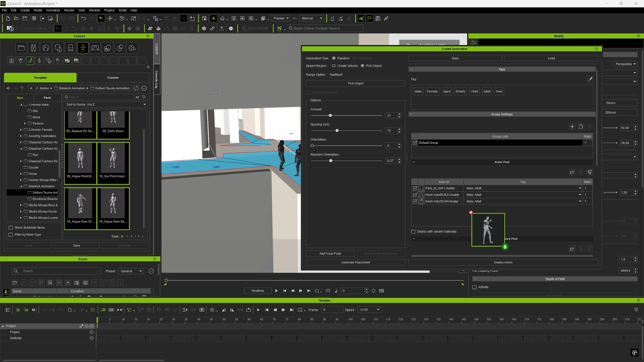Create a new project with New file icon
Image resolution: width=644 pixels, height=362 pixels.
tap(8, 19)
